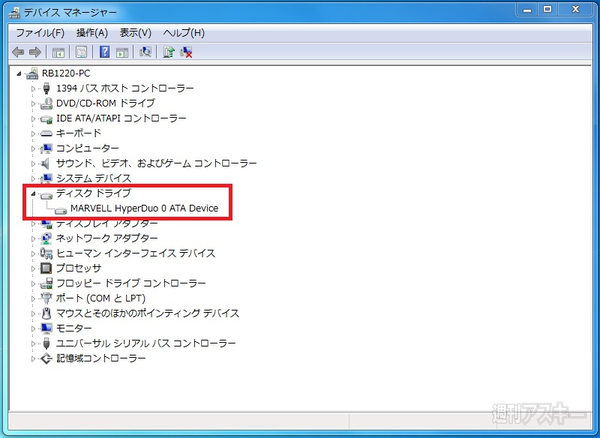600x438 pixels.
Task: Click the プロセッサ chip icon
Action: coord(46,268)
